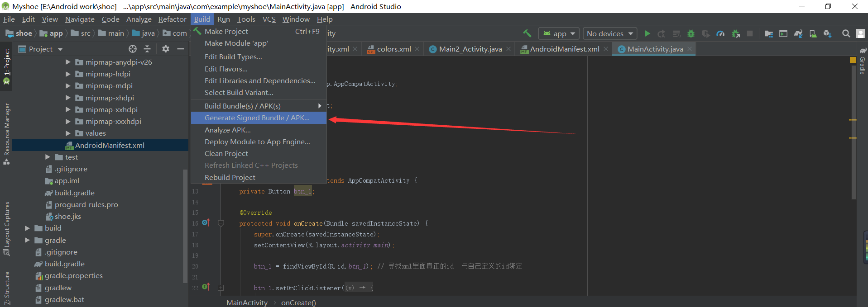Close the Main2_Activity.java tab
The height and width of the screenshot is (307, 868).
tap(508, 49)
